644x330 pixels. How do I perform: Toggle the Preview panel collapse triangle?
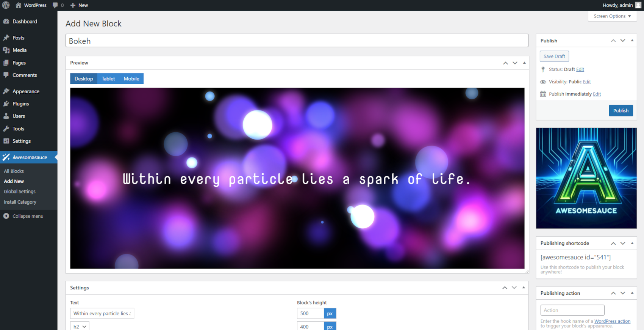[524, 63]
